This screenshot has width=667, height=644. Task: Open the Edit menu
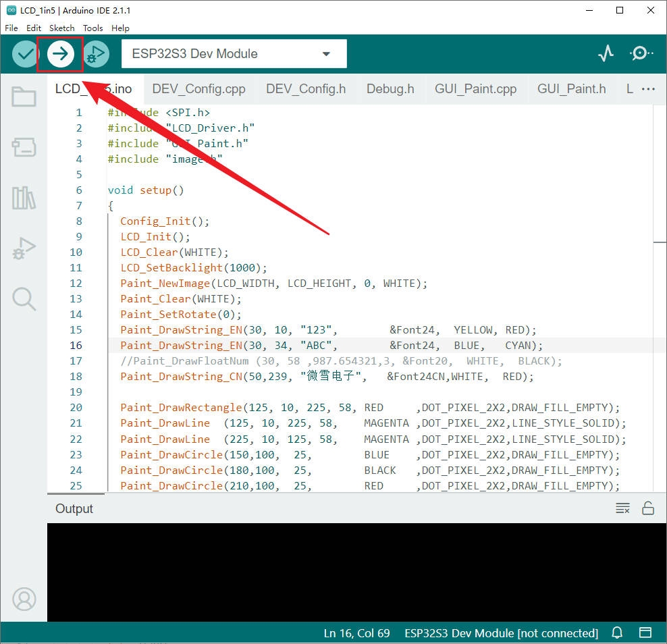tap(34, 28)
